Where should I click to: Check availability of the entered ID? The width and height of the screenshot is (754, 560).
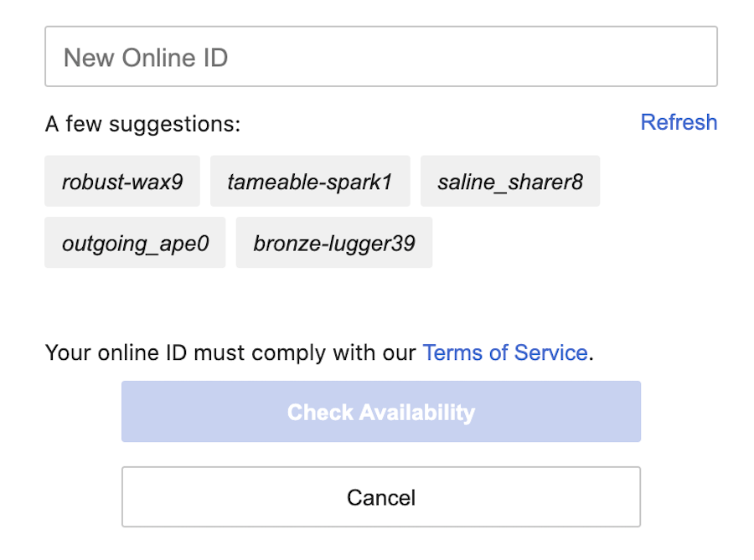[381, 412]
